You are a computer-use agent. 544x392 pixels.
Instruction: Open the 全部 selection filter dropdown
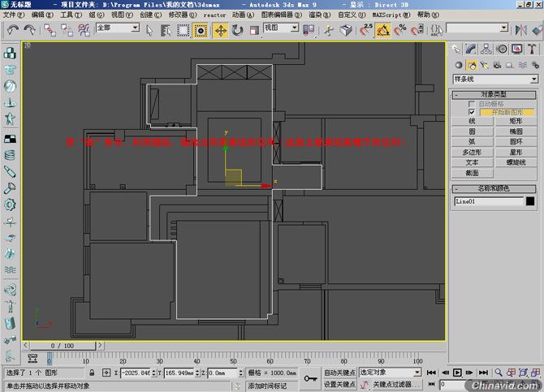tap(136, 28)
